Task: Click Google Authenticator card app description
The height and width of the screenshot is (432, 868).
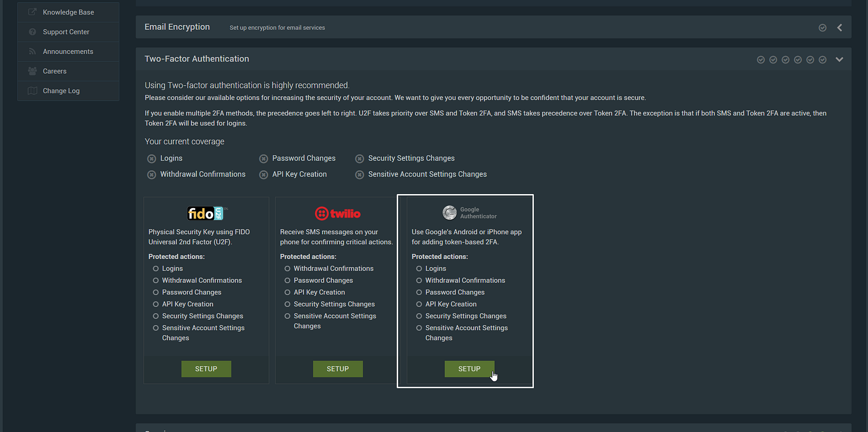Action: [x=467, y=237]
